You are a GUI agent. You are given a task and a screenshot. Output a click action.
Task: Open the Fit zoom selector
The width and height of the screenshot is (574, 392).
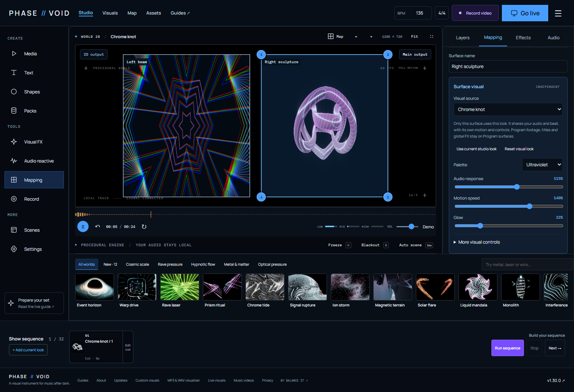[414, 37]
